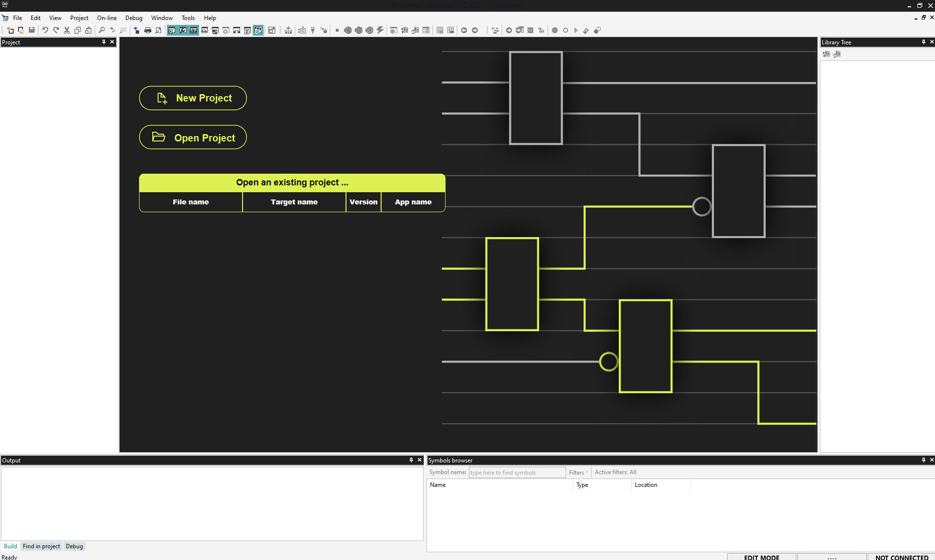
Task: Open the Edit menu
Action: (x=36, y=18)
